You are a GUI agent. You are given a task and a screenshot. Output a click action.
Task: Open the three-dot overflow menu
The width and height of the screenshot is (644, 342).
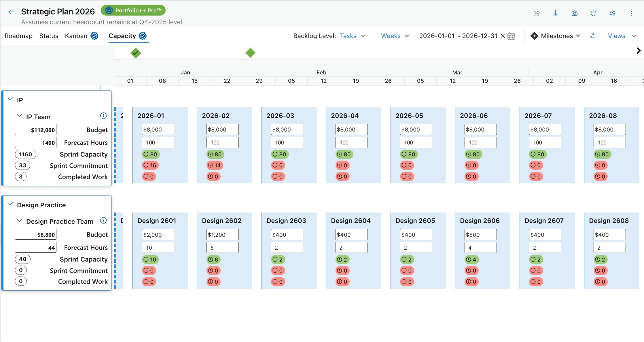pos(632,13)
